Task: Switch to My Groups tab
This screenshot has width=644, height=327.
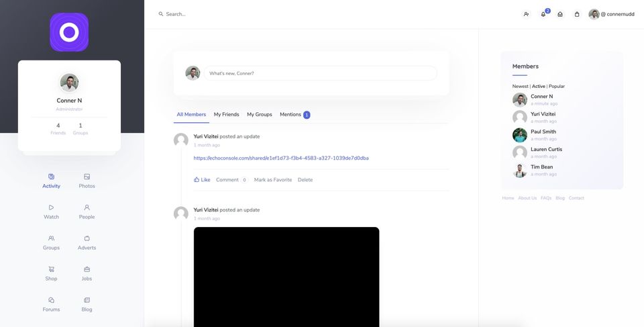Action: pos(259,114)
